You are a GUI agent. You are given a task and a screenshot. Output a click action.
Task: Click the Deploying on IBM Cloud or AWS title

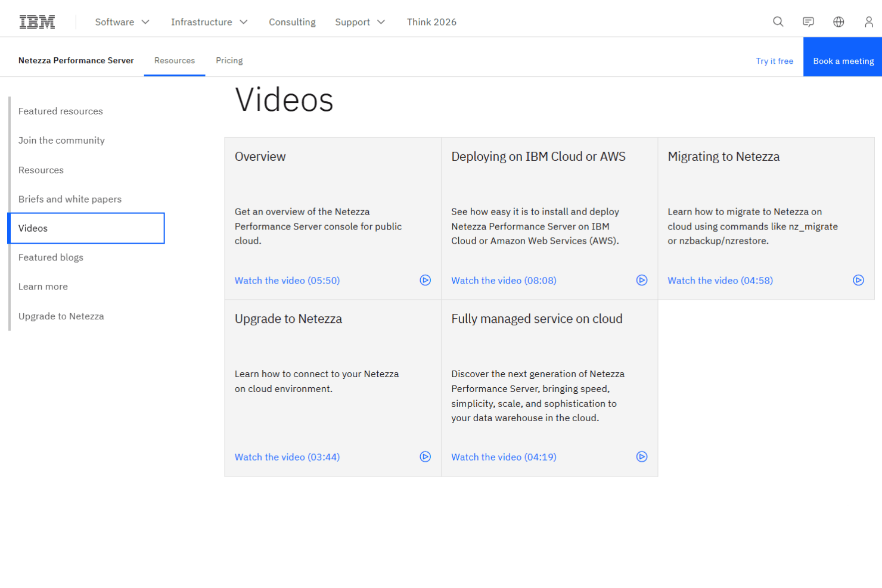pos(538,157)
